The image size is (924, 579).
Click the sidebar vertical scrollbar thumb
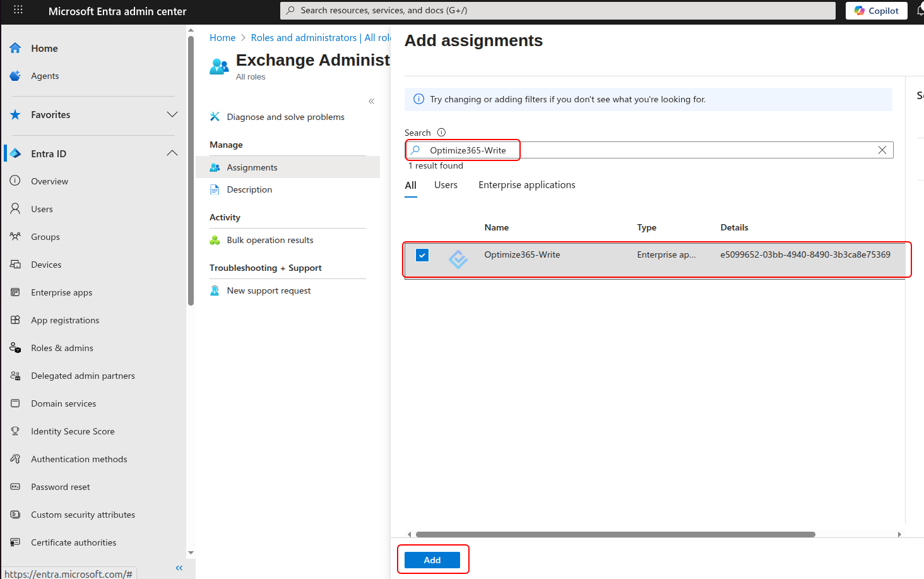[191, 170]
